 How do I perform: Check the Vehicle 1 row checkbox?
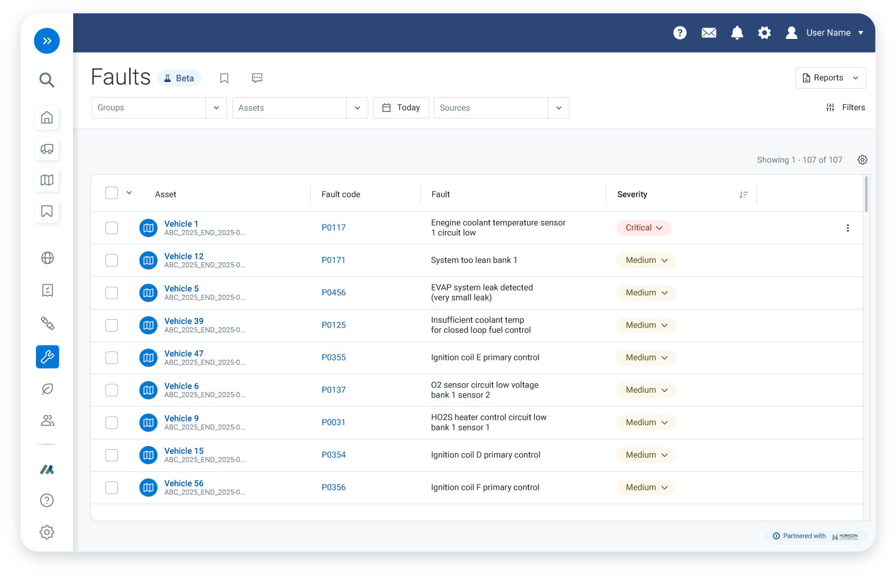click(111, 228)
